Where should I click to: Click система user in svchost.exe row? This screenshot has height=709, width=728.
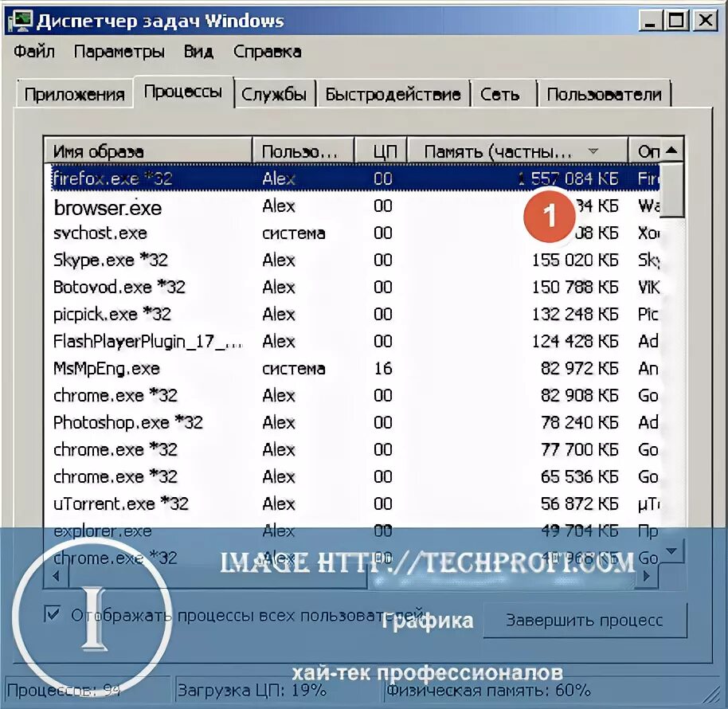293,233
